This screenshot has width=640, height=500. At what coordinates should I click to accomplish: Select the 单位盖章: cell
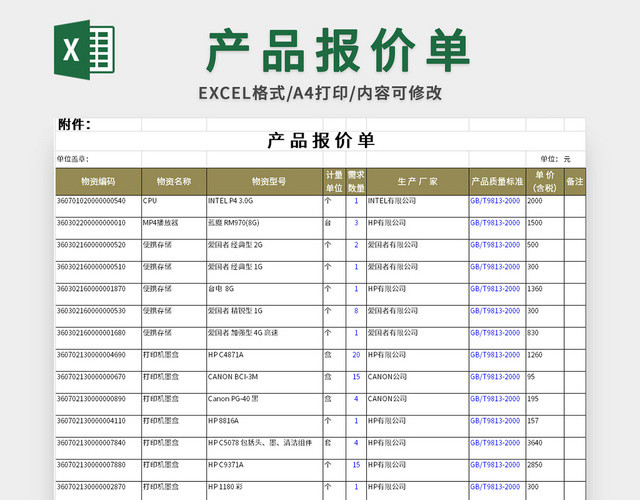[x=98, y=159]
